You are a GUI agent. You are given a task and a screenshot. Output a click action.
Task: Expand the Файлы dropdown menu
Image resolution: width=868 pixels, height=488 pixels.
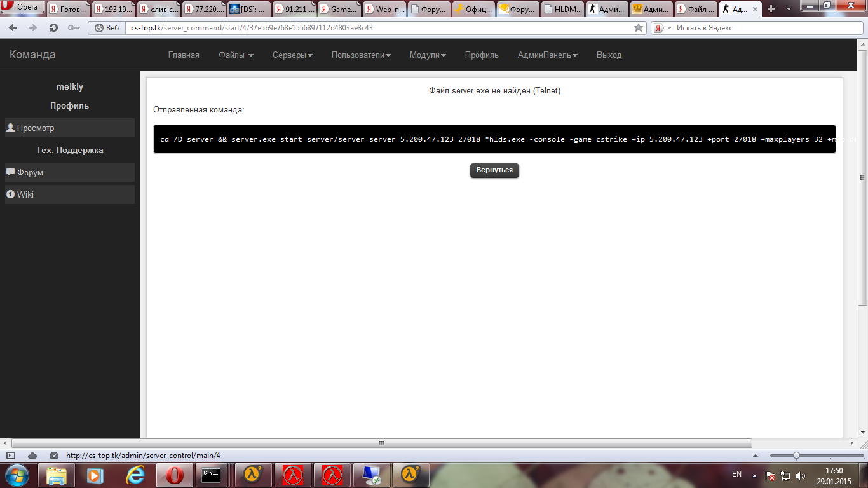[x=236, y=55]
